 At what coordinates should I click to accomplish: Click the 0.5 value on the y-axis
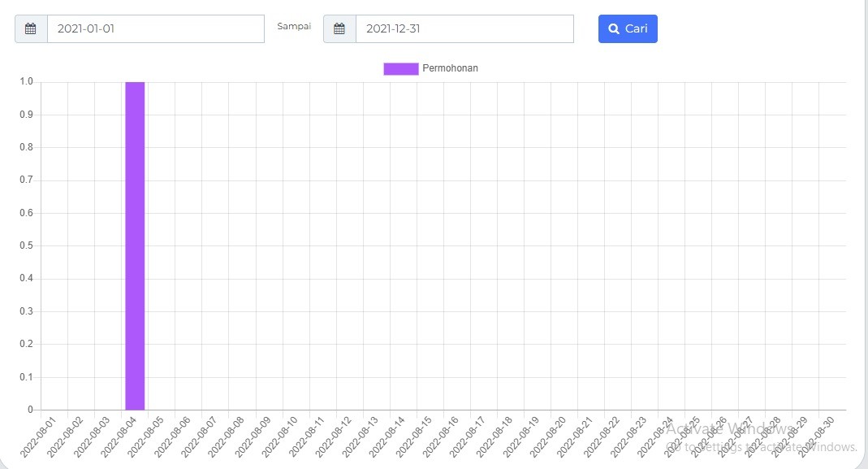[x=26, y=245]
